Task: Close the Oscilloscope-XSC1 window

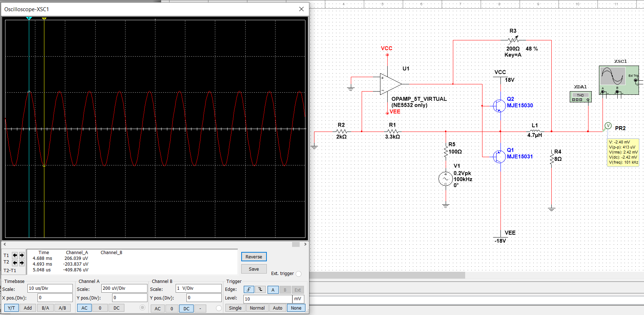Action: (301, 9)
